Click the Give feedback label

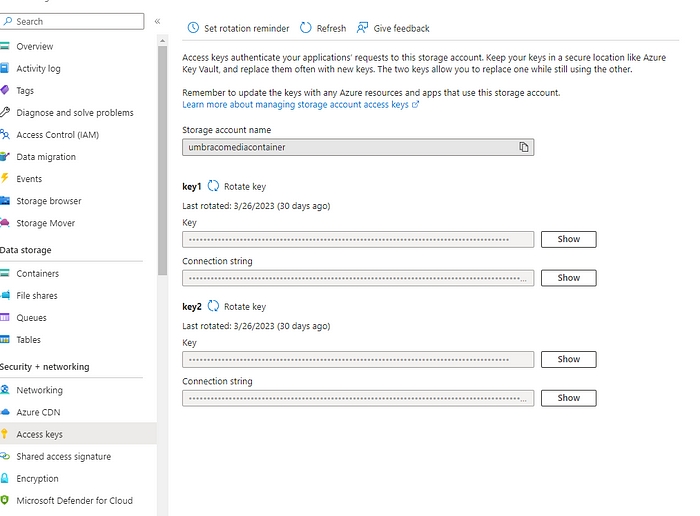tap(401, 29)
